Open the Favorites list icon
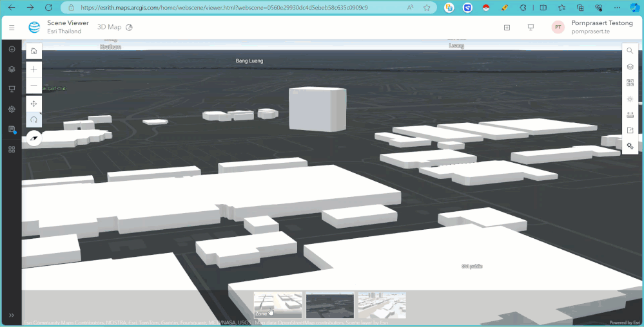Screen dimensions: 644x327 pyautogui.click(x=561, y=7)
